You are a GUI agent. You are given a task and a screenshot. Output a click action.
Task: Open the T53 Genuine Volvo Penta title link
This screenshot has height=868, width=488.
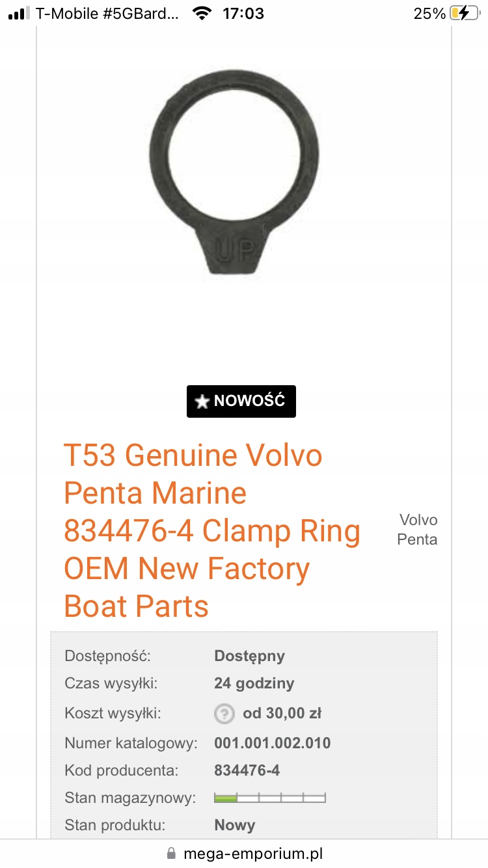[212, 530]
